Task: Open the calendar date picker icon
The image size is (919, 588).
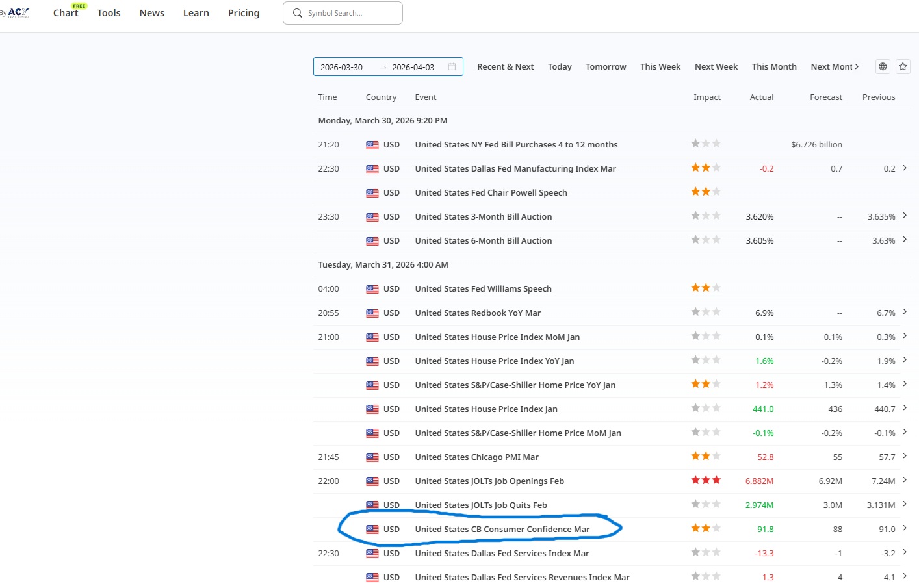Action: coord(452,67)
